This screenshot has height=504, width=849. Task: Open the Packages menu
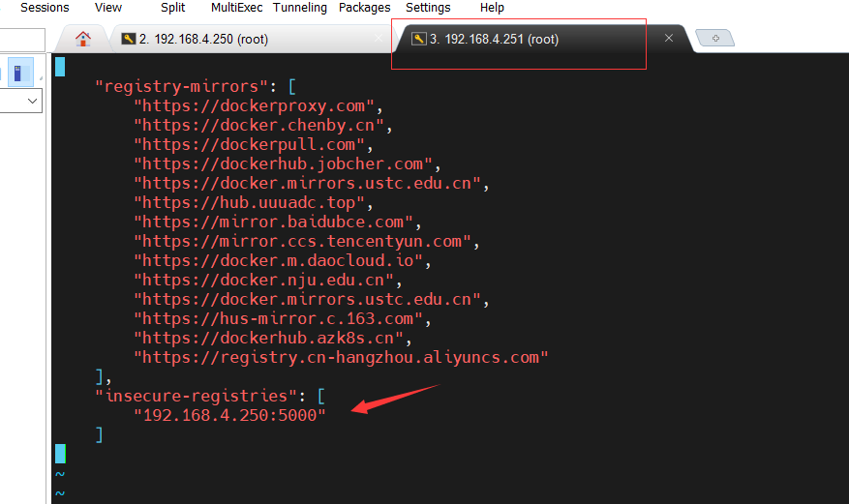[x=364, y=8]
